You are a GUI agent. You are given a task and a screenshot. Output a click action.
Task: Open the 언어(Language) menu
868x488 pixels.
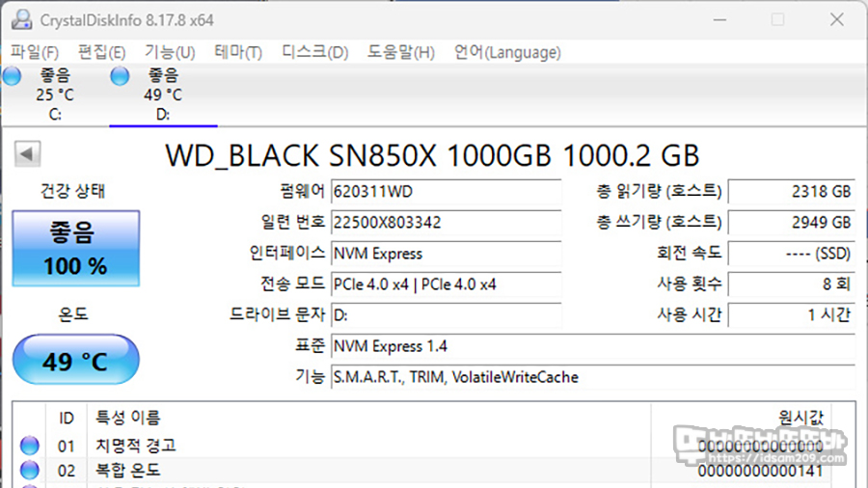click(x=507, y=53)
